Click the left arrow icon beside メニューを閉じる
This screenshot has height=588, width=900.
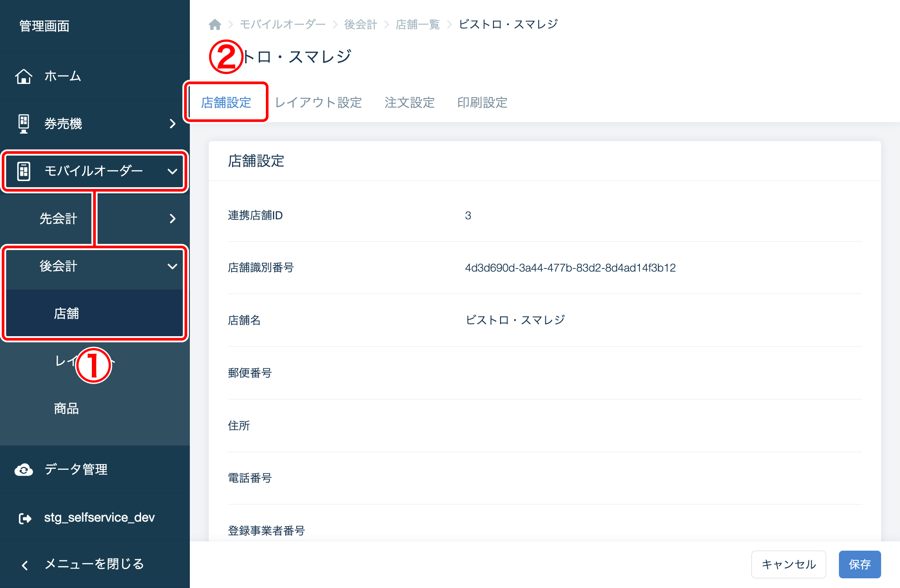(x=25, y=565)
